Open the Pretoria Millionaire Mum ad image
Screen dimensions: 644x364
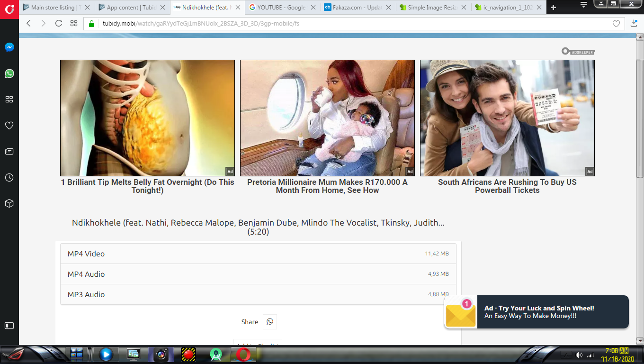point(327,118)
